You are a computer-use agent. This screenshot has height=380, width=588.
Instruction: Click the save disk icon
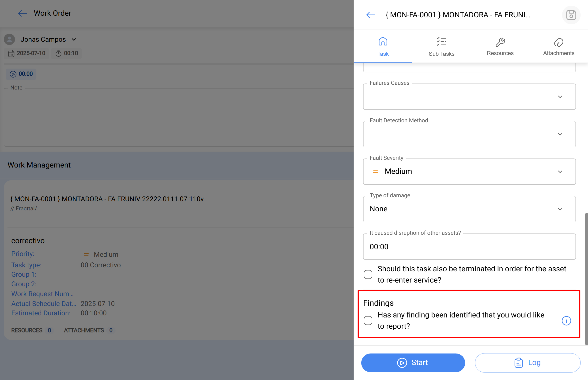point(571,15)
